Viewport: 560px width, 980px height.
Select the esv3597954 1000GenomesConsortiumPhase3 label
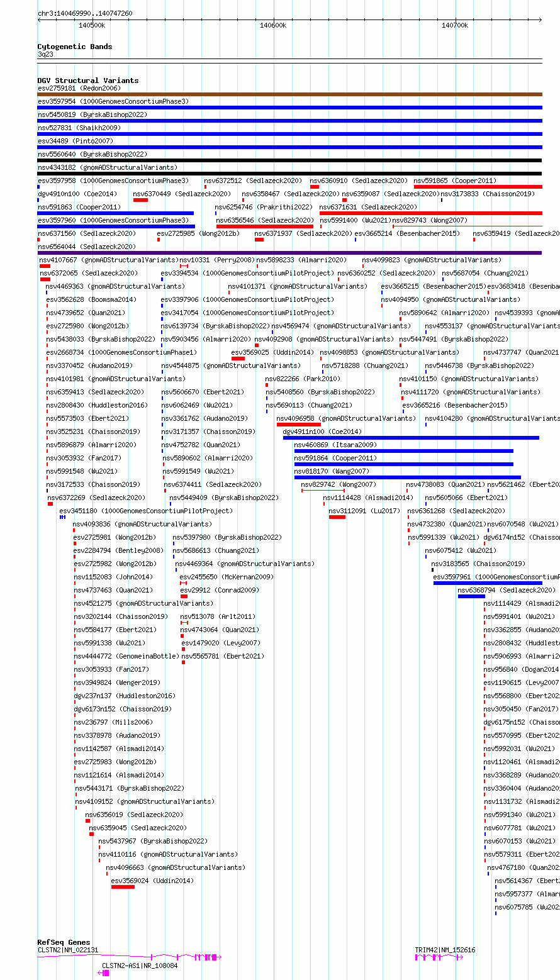point(113,101)
